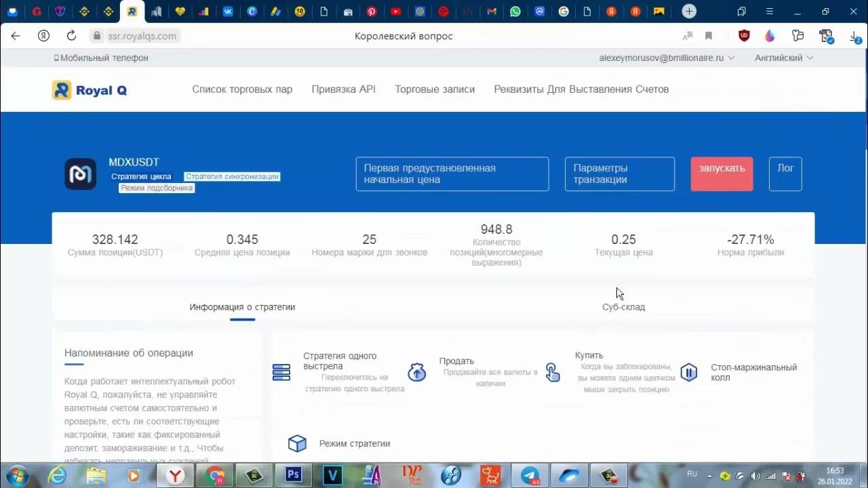
Task: Click the Купить option
Action: 589,355
